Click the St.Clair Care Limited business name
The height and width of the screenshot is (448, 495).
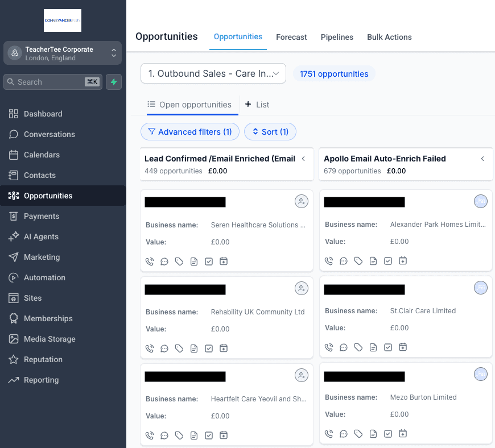pos(423,311)
